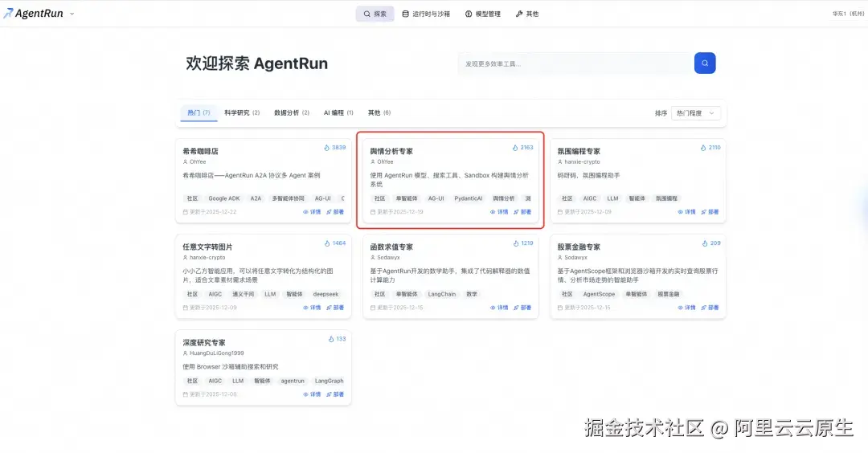Switch to the 其他 (6) category tab
The width and height of the screenshot is (868, 453).
point(379,112)
